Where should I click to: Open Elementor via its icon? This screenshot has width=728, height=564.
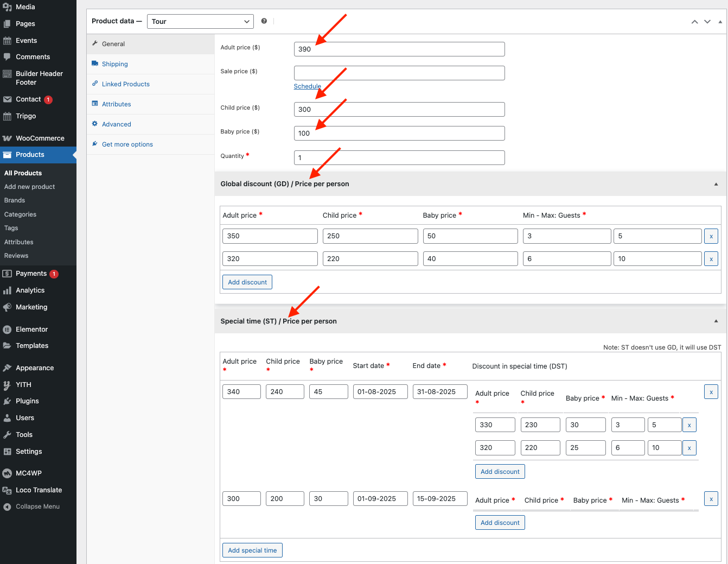[7, 329]
